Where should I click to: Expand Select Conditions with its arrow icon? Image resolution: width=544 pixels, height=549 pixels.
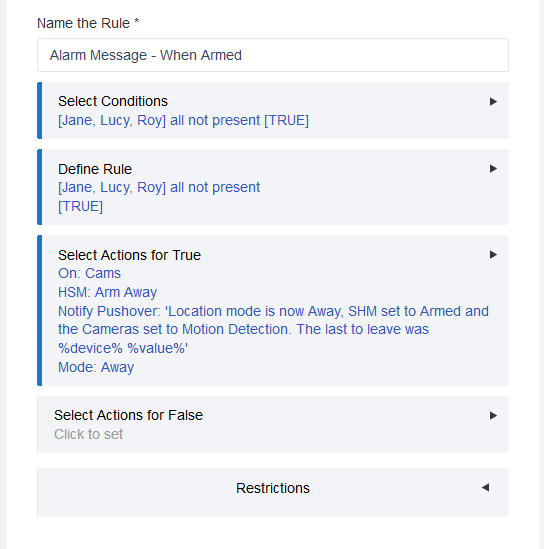493,102
